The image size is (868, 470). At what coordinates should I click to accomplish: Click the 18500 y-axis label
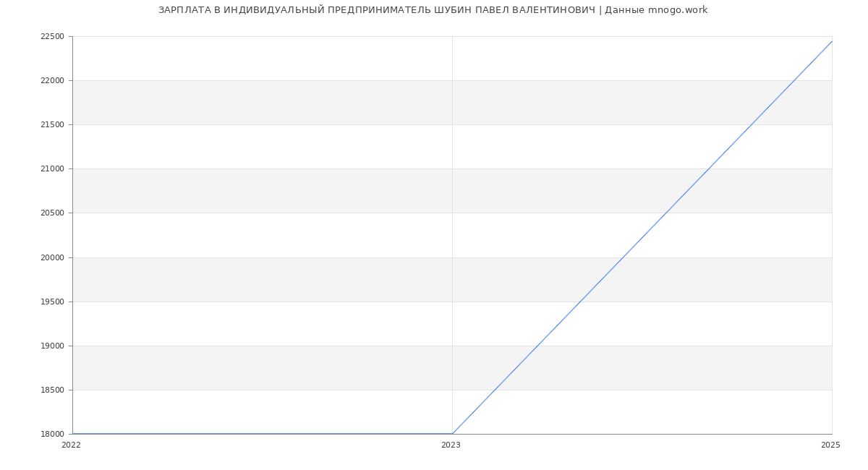click(x=52, y=390)
